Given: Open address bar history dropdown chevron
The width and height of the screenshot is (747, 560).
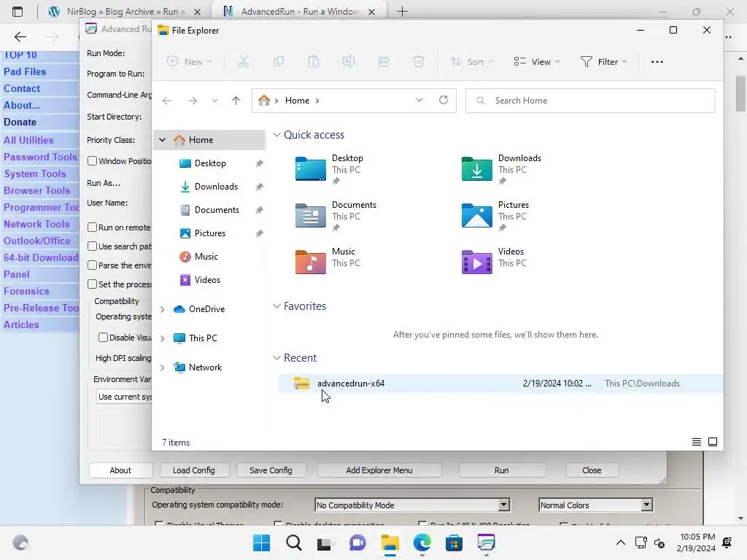Looking at the screenshot, I should (x=419, y=100).
